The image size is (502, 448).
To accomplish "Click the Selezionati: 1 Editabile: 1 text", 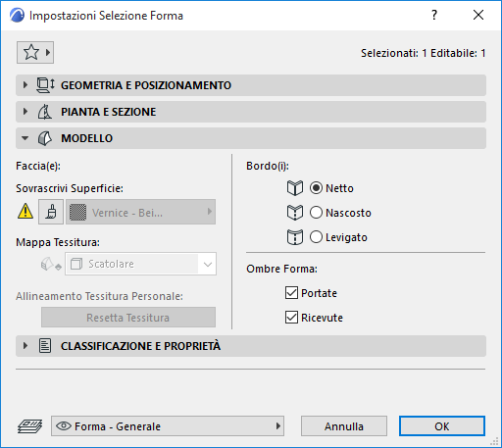I will pos(423,53).
